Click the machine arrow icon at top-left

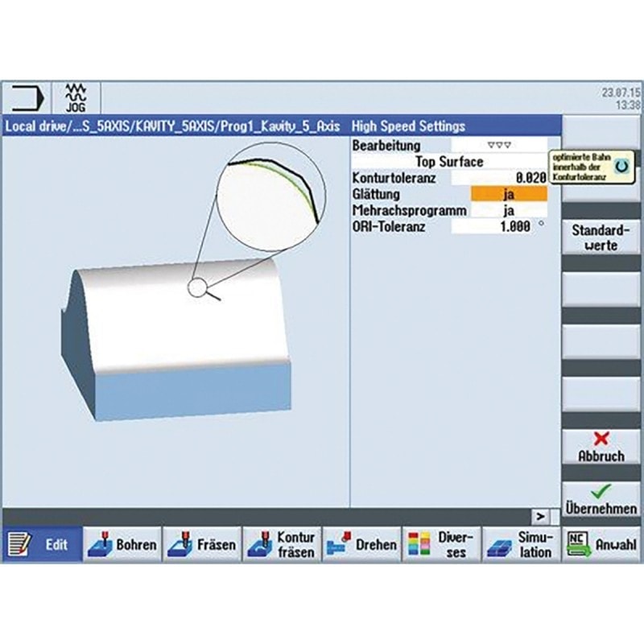pyautogui.click(x=27, y=98)
